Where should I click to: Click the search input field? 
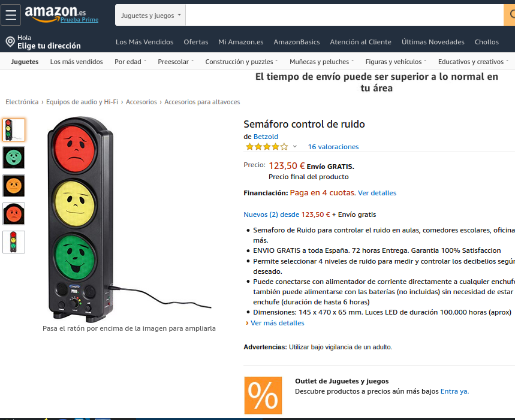[345, 15]
